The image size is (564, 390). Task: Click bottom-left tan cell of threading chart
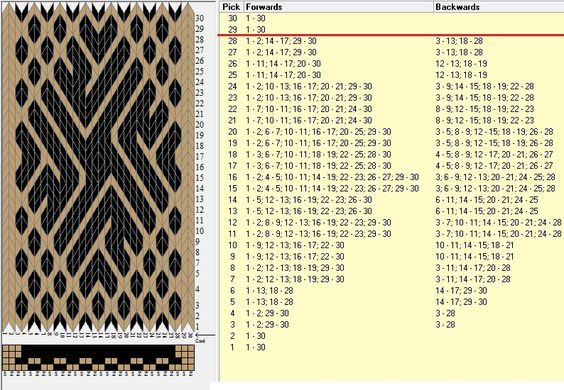point(5,367)
